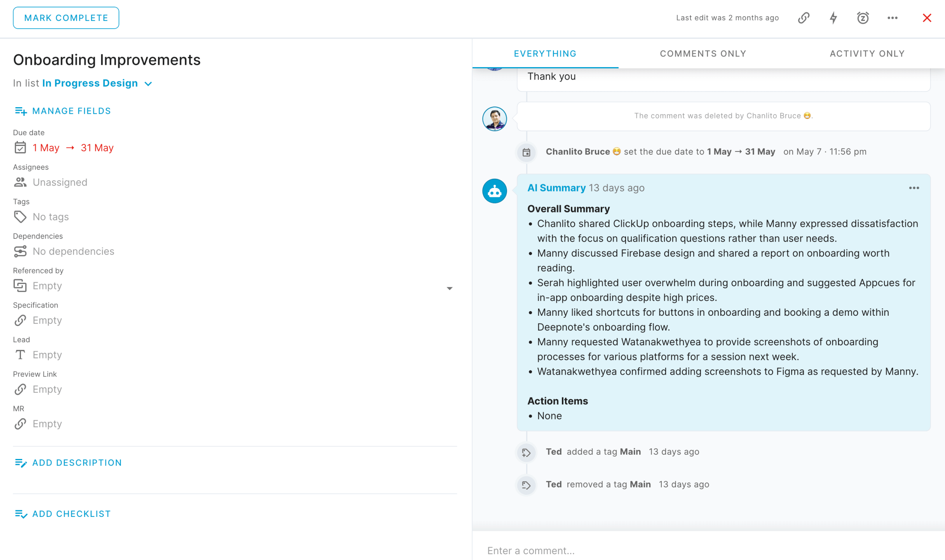Click tag icon beside 'added a tag'
The width and height of the screenshot is (945, 560).
(x=526, y=452)
